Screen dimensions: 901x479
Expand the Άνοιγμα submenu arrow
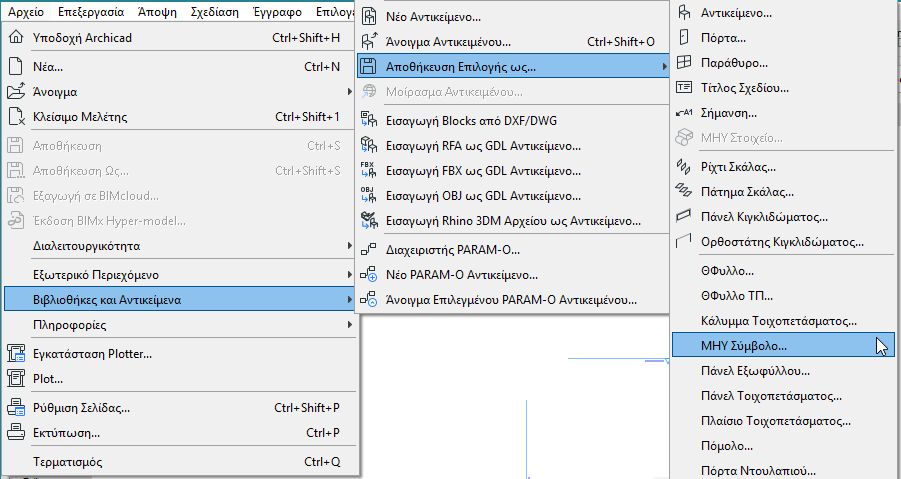[x=349, y=91]
